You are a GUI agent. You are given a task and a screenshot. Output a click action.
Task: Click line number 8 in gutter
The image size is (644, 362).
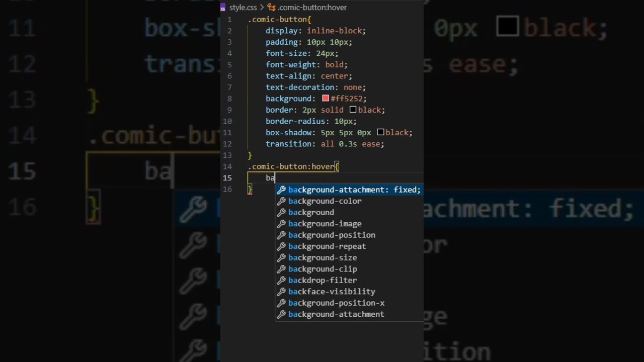[x=229, y=99]
